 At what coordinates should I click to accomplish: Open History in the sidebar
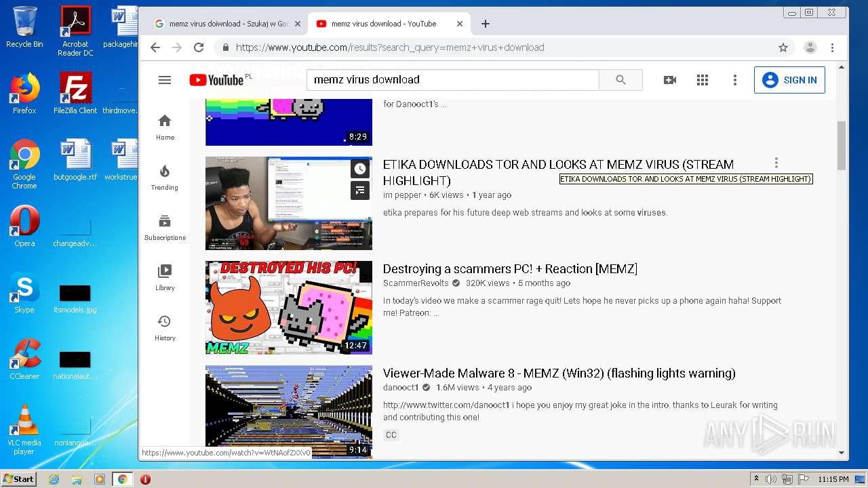pos(165,327)
